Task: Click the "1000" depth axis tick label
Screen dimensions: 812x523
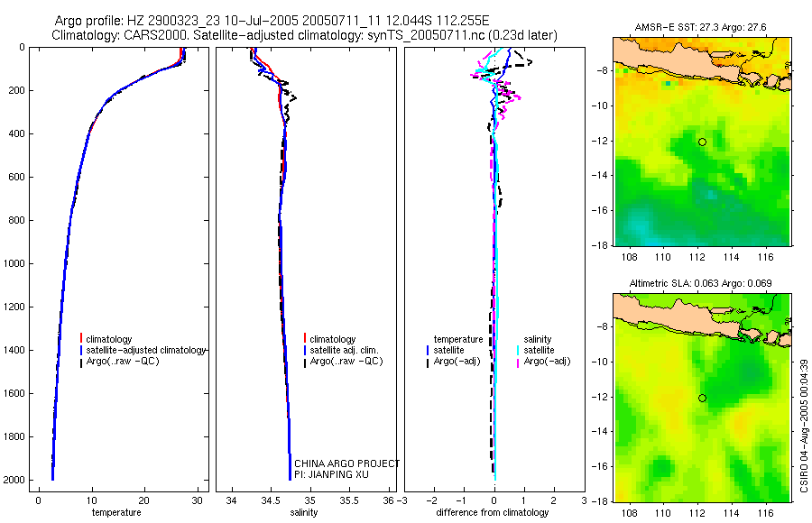Action: pos(14,263)
